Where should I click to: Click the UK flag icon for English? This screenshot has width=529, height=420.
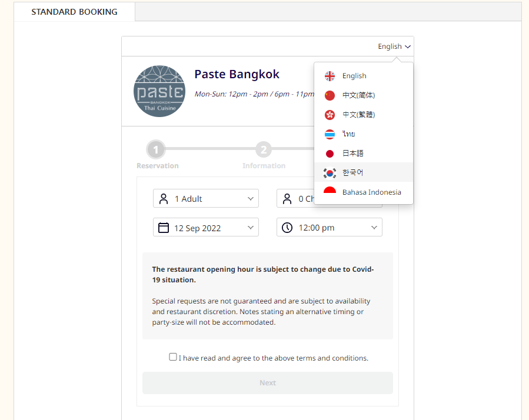coord(330,76)
